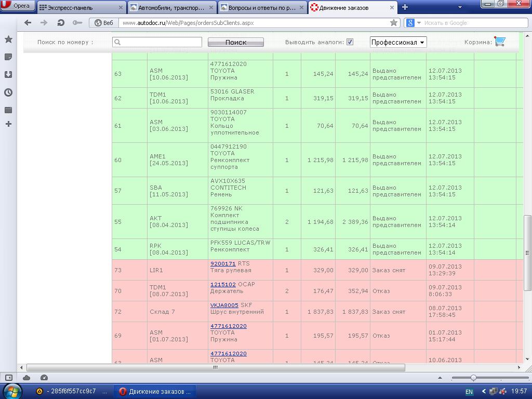Open part number link VKJA8005
532x399 pixels.
[224, 305]
